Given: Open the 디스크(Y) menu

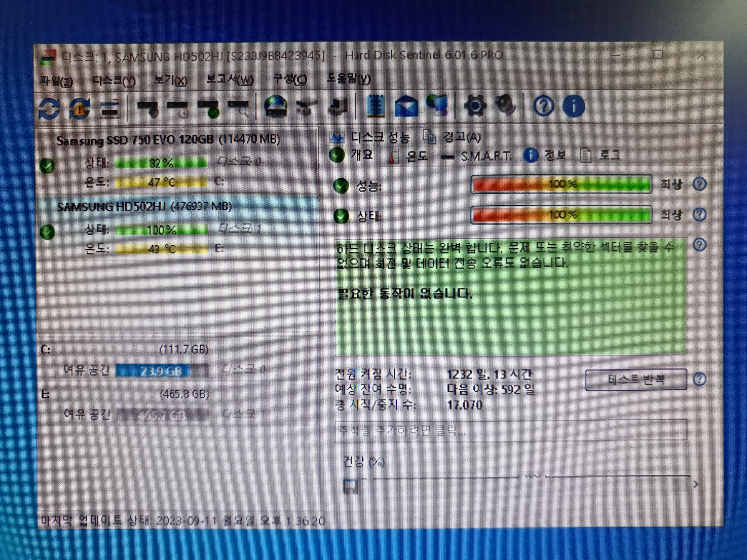Looking at the screenshot, I should pos(114,81).
